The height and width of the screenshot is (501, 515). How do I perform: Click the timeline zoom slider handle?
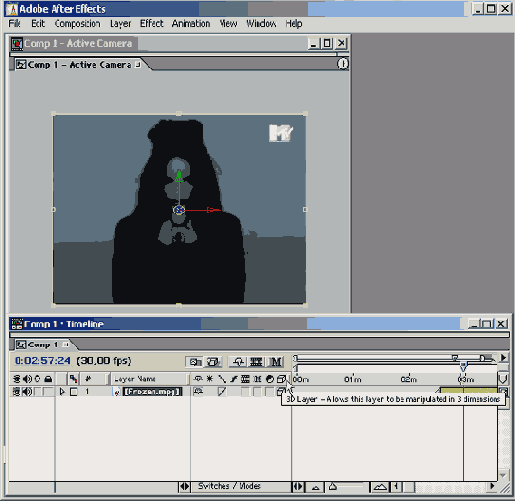pyautogui.click(x=333, y=487)
